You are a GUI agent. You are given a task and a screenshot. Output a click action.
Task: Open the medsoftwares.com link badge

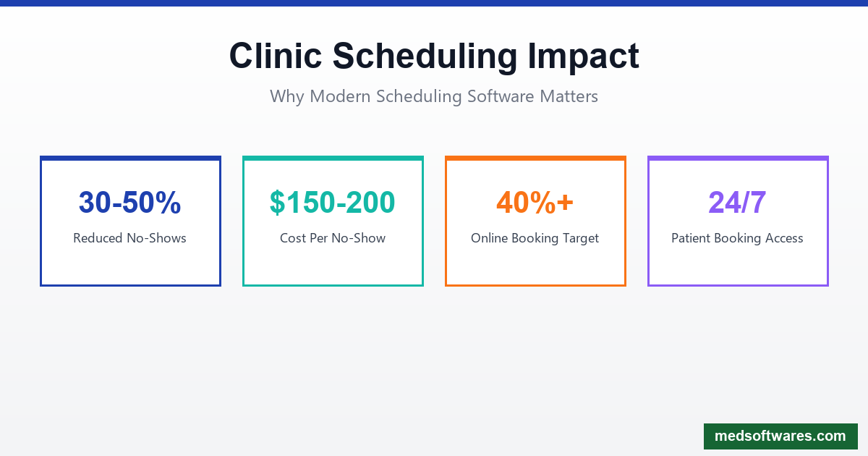[780, 436]
